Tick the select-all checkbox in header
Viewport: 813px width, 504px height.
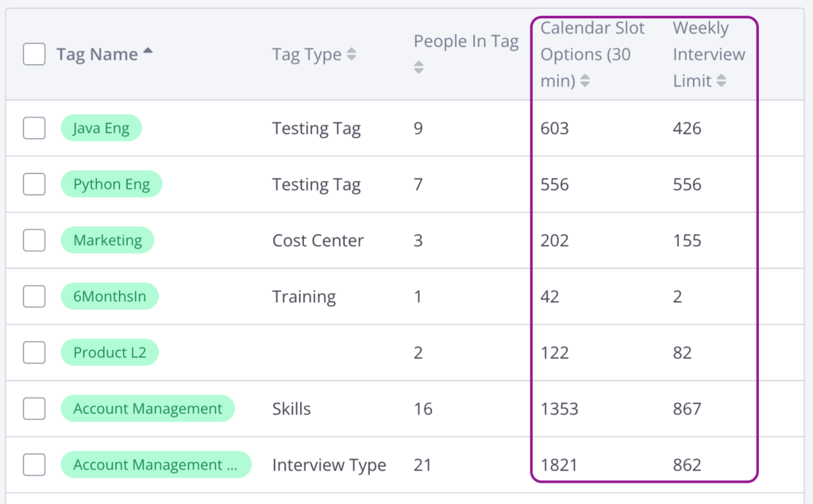point(34,54)
